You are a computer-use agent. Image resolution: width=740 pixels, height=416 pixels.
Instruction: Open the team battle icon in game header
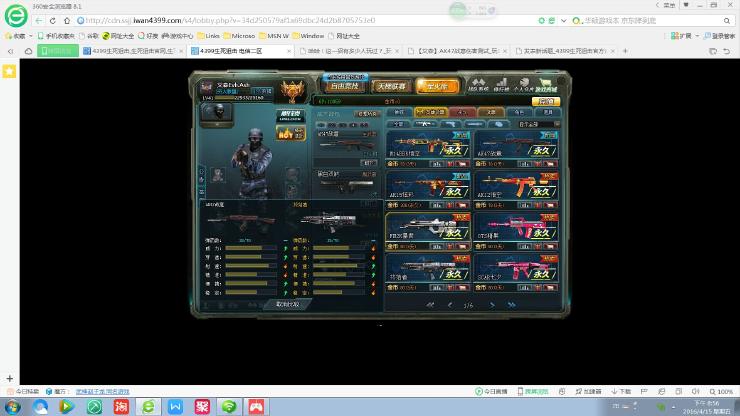coord(478,85)
